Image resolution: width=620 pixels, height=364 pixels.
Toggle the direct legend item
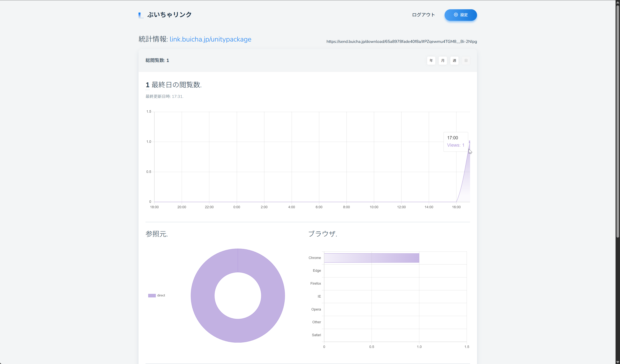[156, 295]
